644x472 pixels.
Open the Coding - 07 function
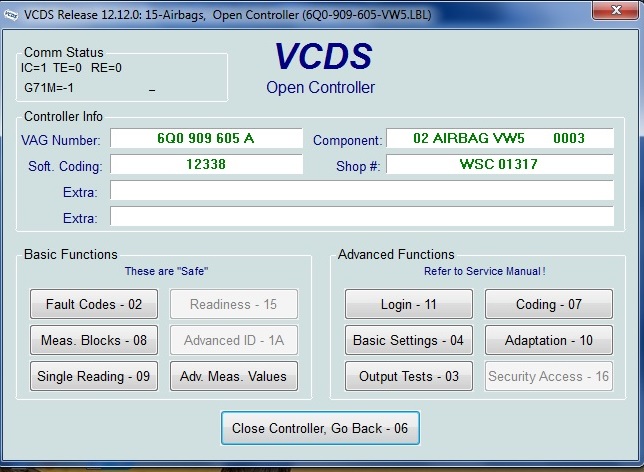pos(549,304)
